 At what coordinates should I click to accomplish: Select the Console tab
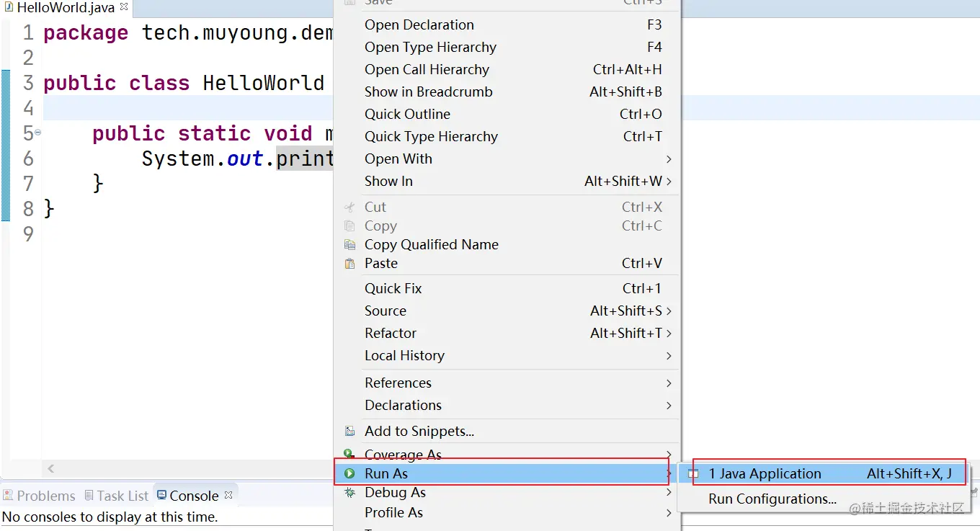click(x=195, y=496)
